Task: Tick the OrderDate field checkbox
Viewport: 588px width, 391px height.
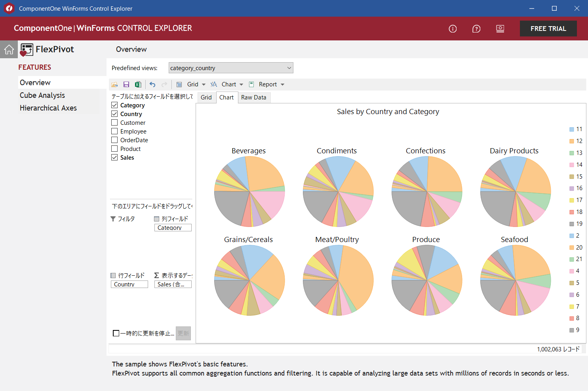Action: click(x=114, y=140)
